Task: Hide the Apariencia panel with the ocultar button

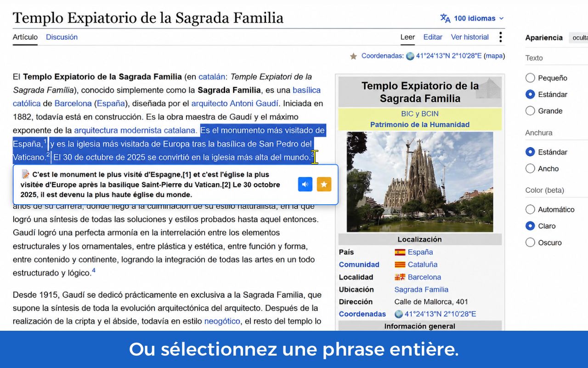Action: click(x=579, y=38)
